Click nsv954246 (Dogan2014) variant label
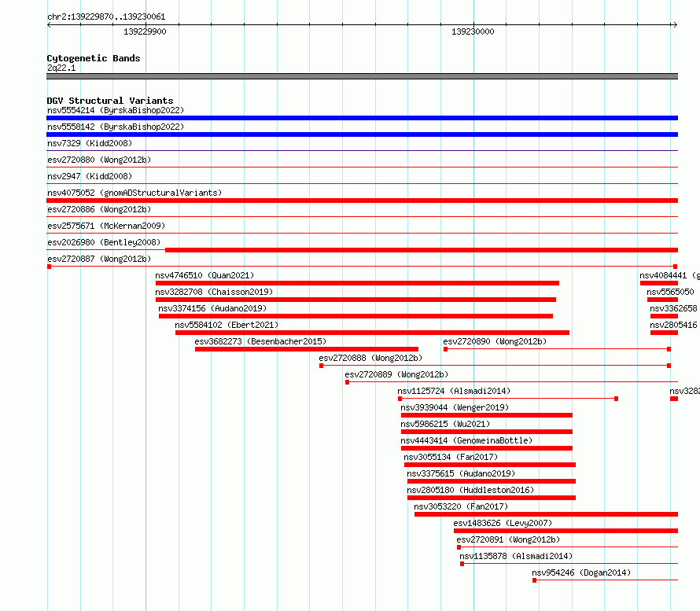700x611 pixels. 581,572
